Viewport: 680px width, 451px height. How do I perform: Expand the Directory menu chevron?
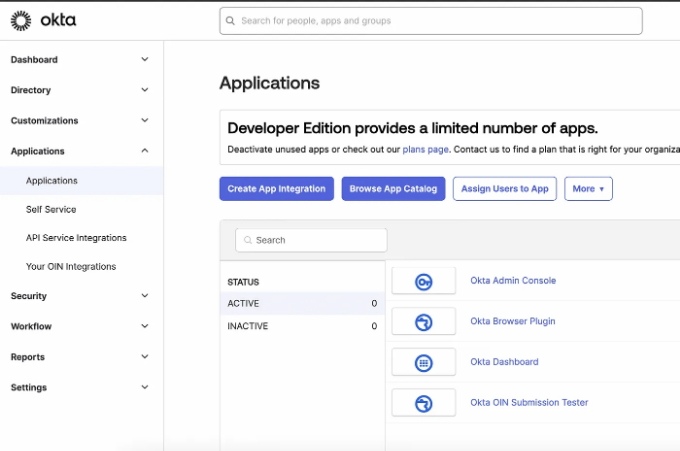click(145, 90)
